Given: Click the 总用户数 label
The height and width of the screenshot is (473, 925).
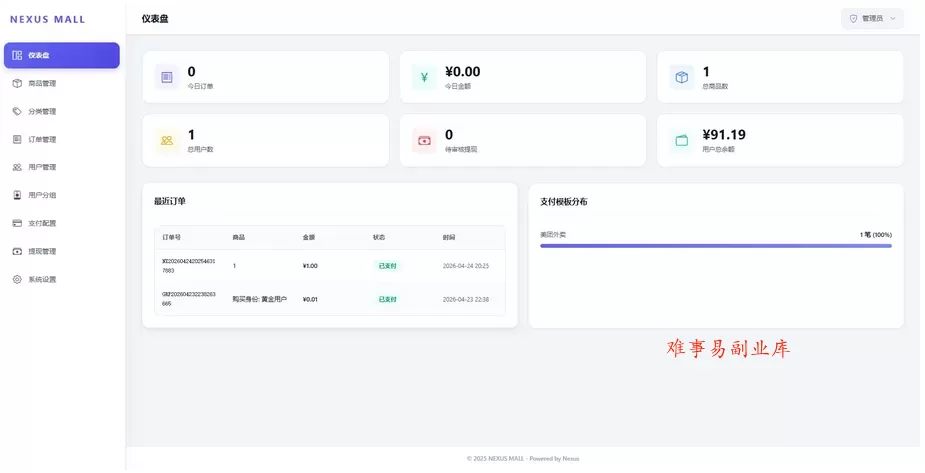Looking at the screenshot, I should (201, 149).
